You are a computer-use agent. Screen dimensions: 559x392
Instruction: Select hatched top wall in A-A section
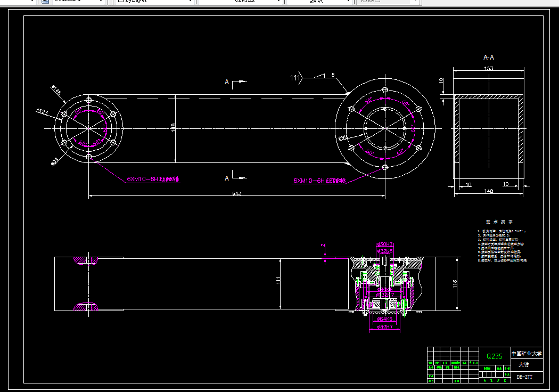[x=488, y=96]
